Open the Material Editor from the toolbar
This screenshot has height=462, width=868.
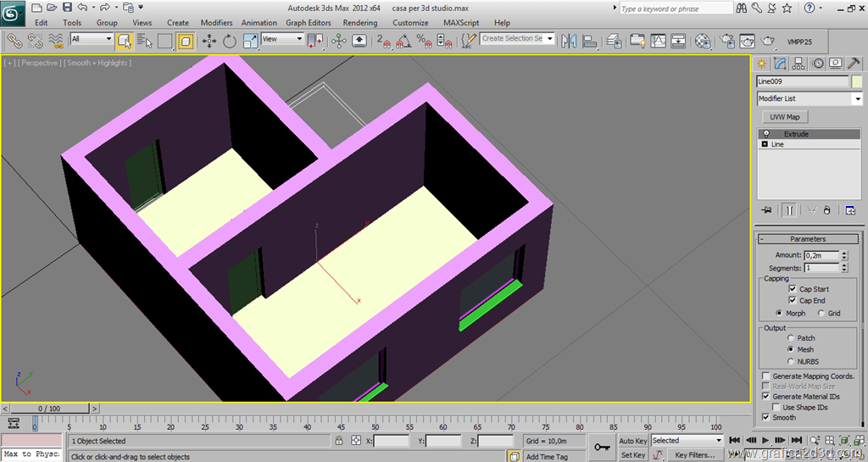703,40
